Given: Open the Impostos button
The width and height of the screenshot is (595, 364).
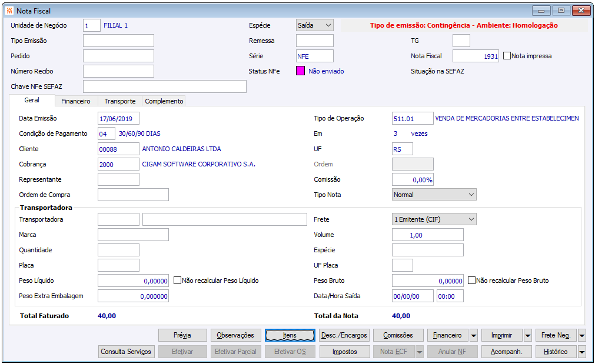Looking at the screenshot, I should click(x=344, y=352).
